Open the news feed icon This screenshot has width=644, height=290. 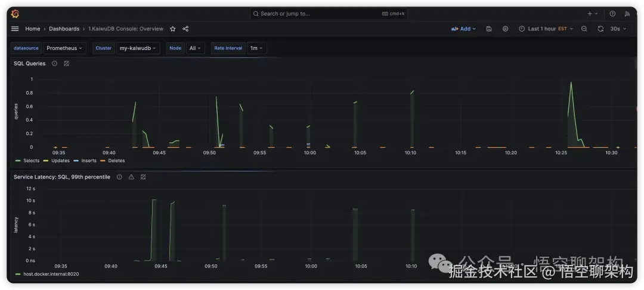[627, 14]
